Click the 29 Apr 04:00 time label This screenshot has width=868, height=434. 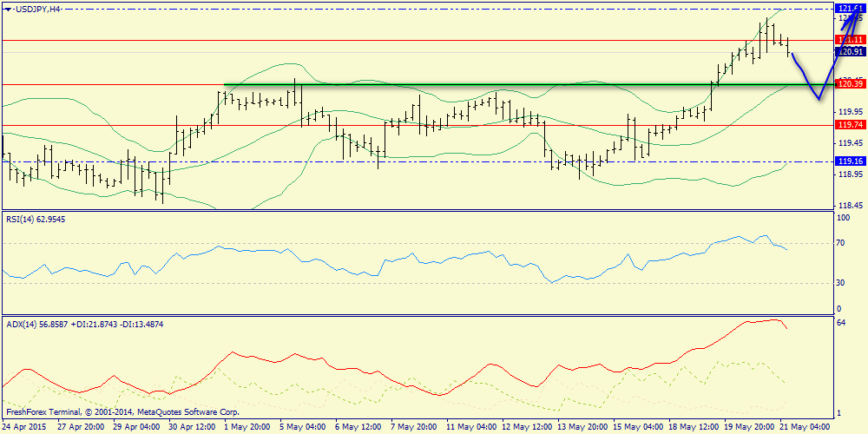pos(137,427)
